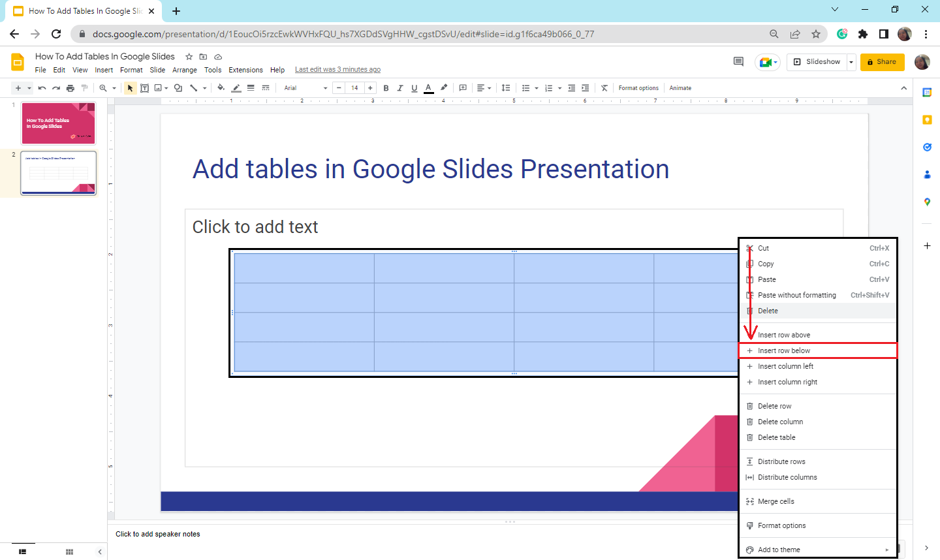Open the Extensions menu
Image resolution: width=940 pixels, height=560 pixels.
tap(245, 70)
